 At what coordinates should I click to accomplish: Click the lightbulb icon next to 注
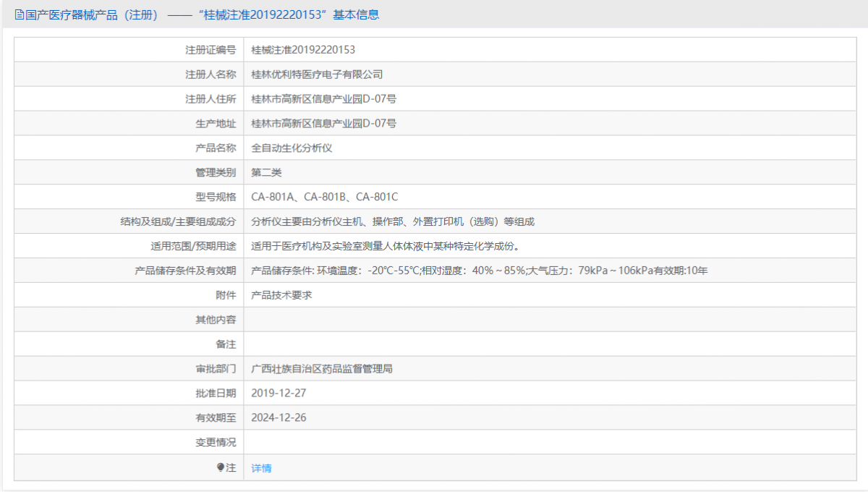tap(221, 467)
